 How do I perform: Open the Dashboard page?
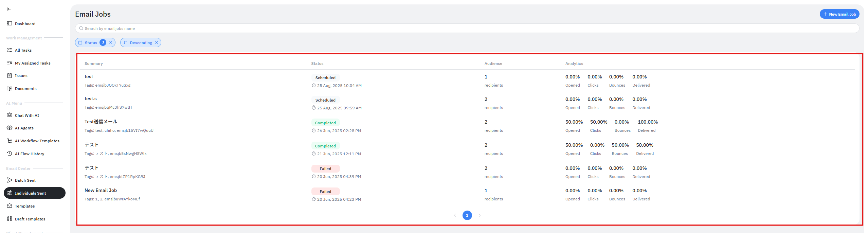coord(25,24)
